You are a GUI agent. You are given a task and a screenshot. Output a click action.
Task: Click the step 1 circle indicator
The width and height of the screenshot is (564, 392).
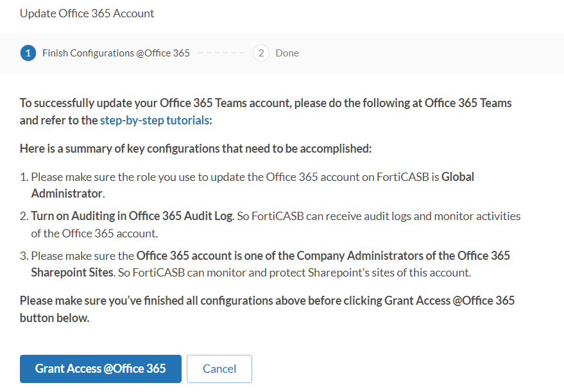coord(28,53)
